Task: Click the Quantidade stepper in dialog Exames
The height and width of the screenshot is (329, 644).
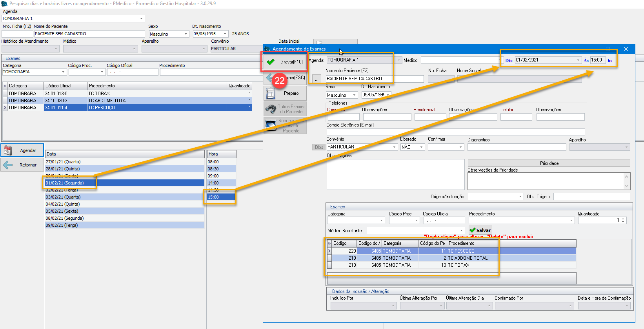Action: pyautogui.click(x=624, y=221)
